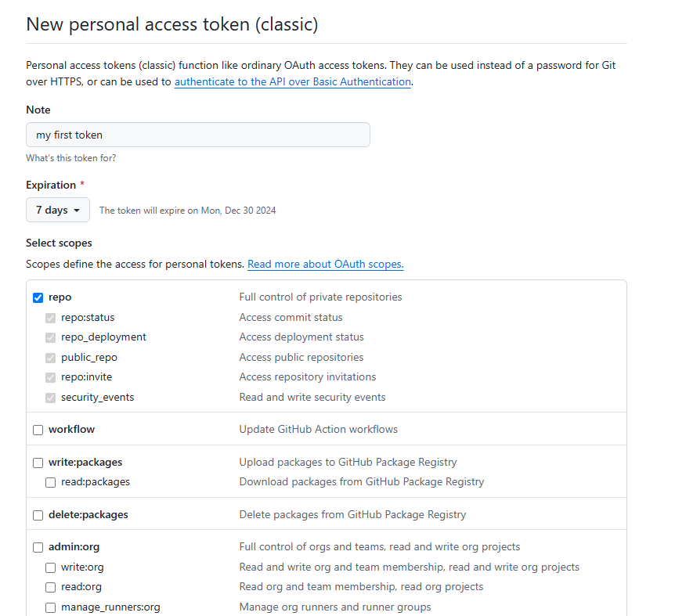Open the 7 days expiration dropdown

click(58, 210)
